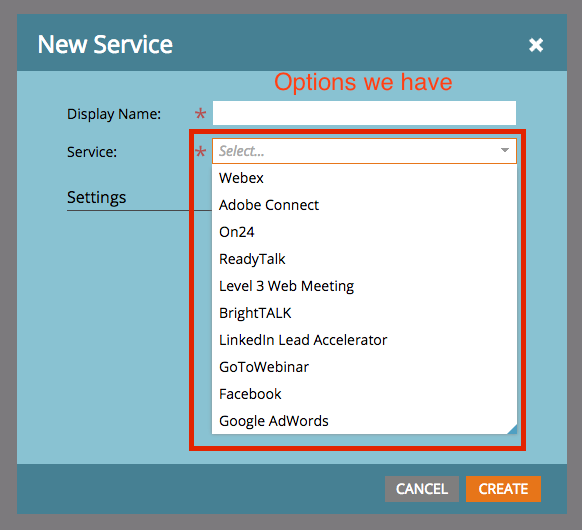Click the Settings section heading
The width and height of the screenshot is (582, 530).
pyautogui.click(x=97, y=197)
